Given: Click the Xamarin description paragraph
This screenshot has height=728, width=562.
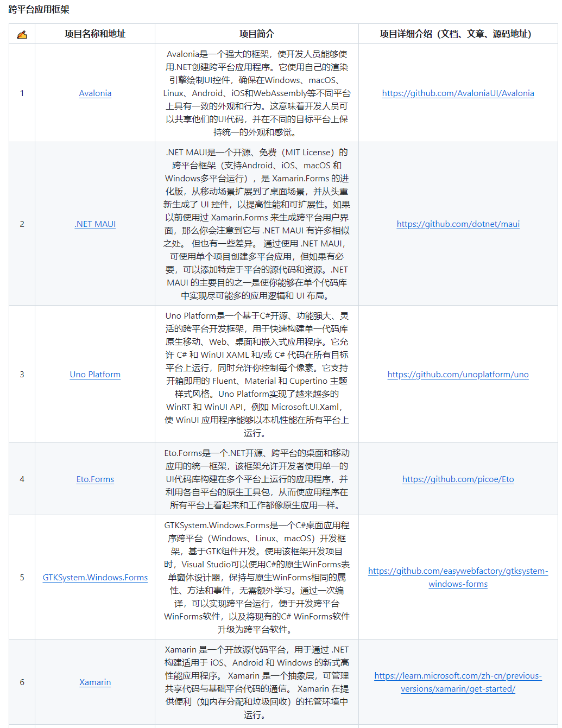Looking at the screenshot, I should click(257, 682).
